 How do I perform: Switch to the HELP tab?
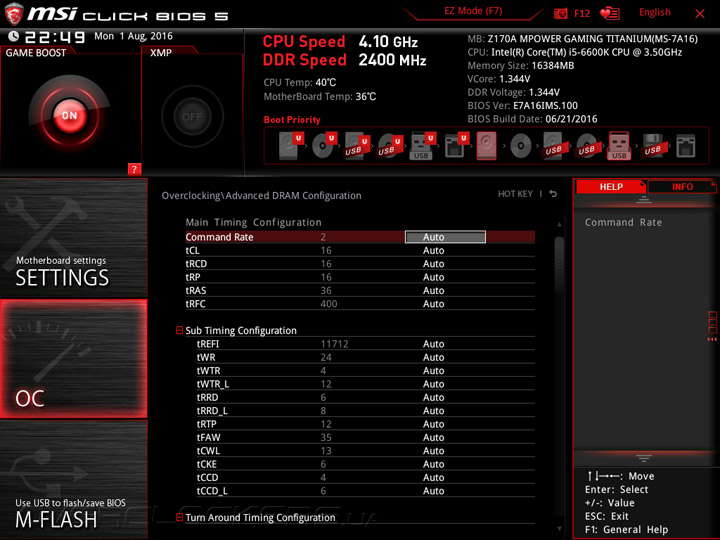click(611, 186)
